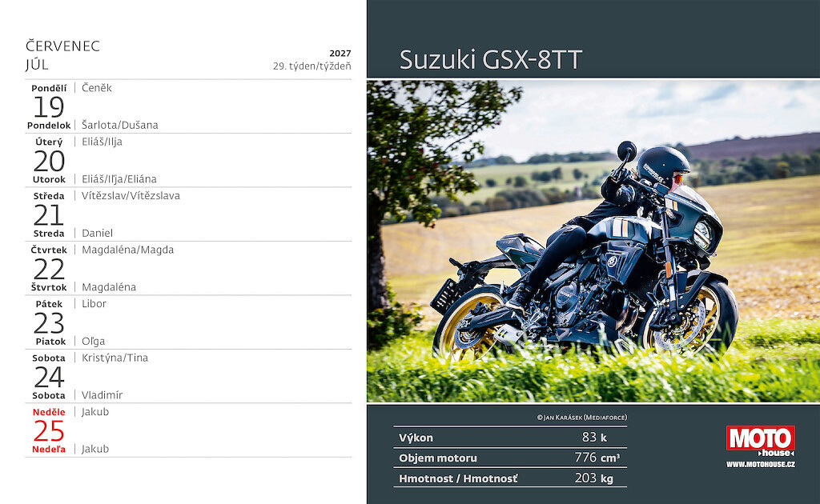Click the red 'Nedeľa' label
This screenshot has width=820, height=504.
[x=49, y=449]
